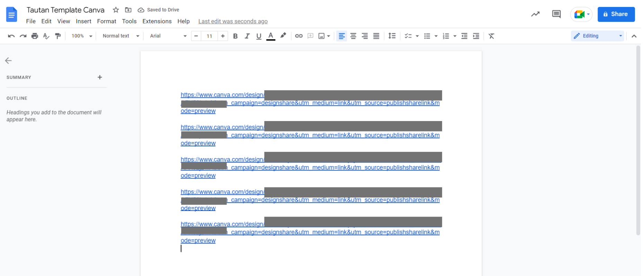The height and width of the screenshot is (276, 644).
Task: Insert a numbered list
Action: (446, 36)
